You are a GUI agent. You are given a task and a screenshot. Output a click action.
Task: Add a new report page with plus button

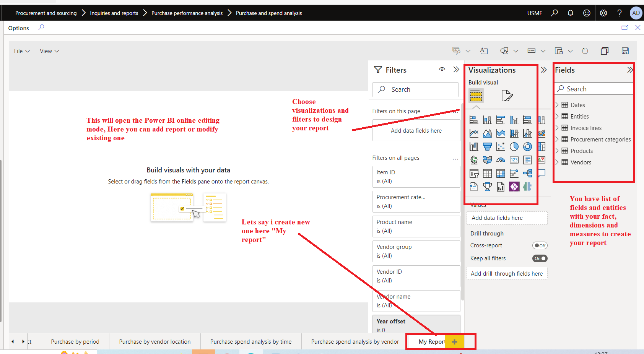coord(454,341)
